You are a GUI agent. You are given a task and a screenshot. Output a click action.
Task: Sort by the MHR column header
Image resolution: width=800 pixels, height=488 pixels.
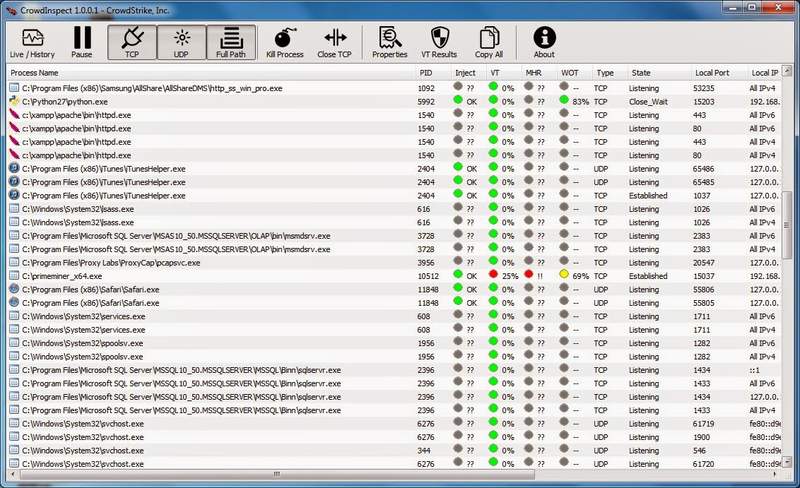pos(539,72)
